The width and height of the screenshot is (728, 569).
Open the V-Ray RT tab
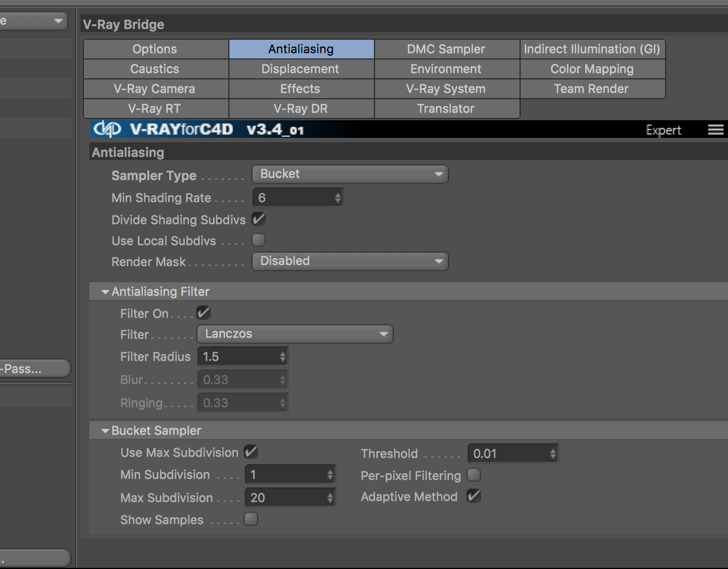point(156,109)
